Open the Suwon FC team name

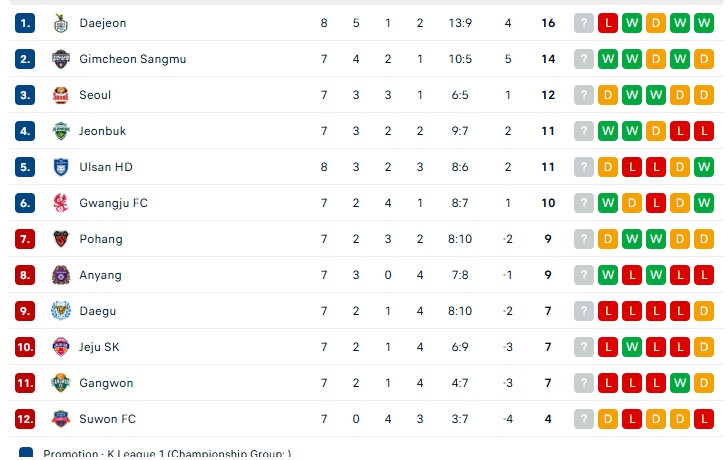107,419
